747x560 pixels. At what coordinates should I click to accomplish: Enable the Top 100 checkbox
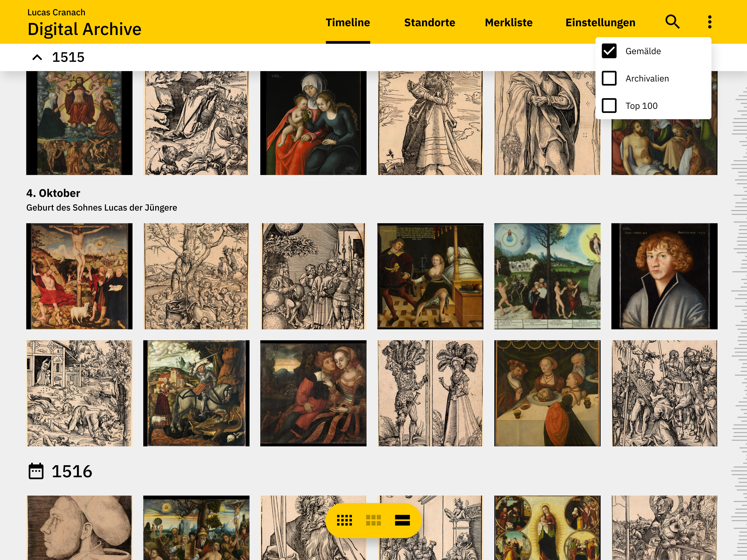(609, 106)
